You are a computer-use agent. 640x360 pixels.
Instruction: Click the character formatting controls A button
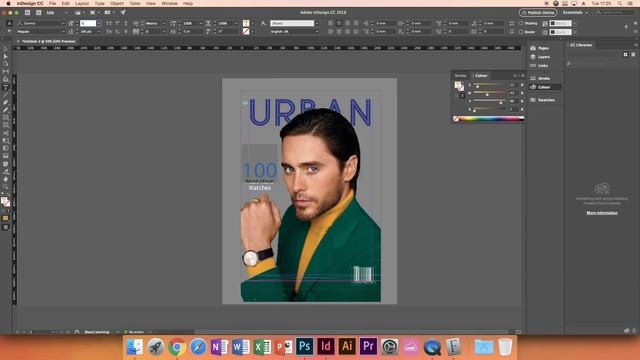9,23
